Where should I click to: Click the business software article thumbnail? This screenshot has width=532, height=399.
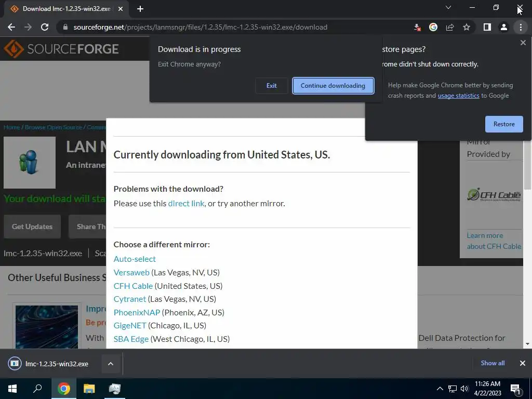click(46, 327)
